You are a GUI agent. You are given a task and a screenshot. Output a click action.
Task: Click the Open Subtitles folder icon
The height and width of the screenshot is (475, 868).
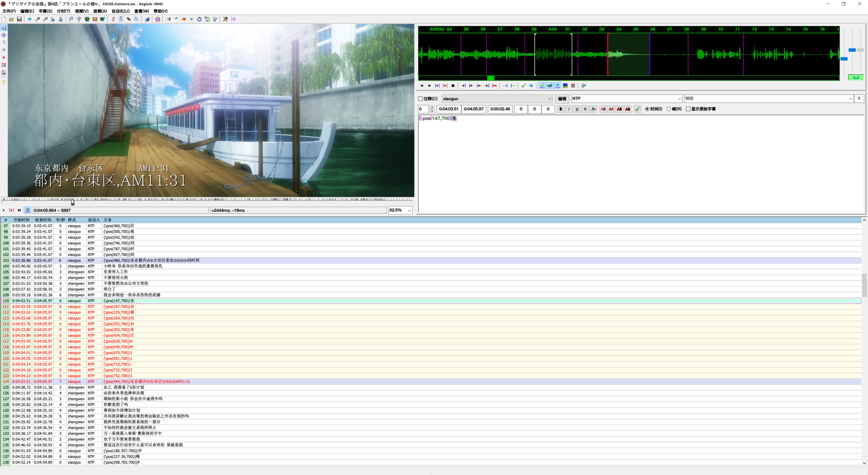click(x=12, y=19)
